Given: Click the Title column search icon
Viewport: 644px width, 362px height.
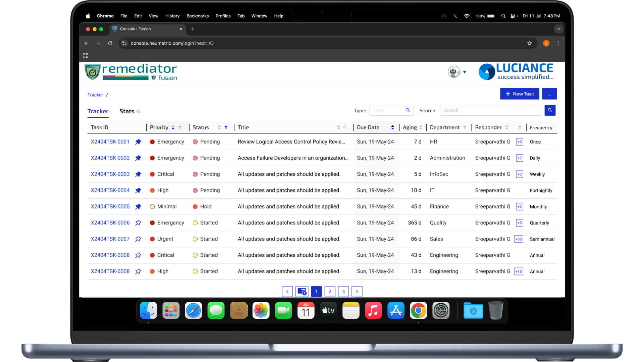Looking at the screenshot, I should [345, 127].
